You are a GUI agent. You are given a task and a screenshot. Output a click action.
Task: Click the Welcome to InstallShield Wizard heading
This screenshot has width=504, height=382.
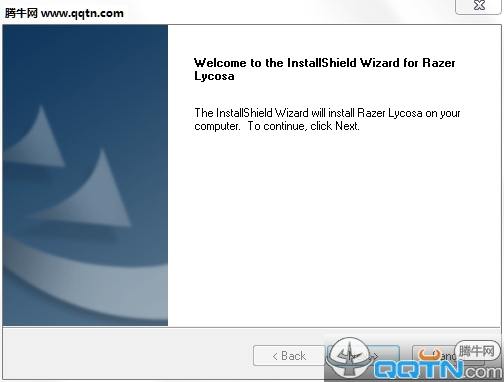pos(324,69)
